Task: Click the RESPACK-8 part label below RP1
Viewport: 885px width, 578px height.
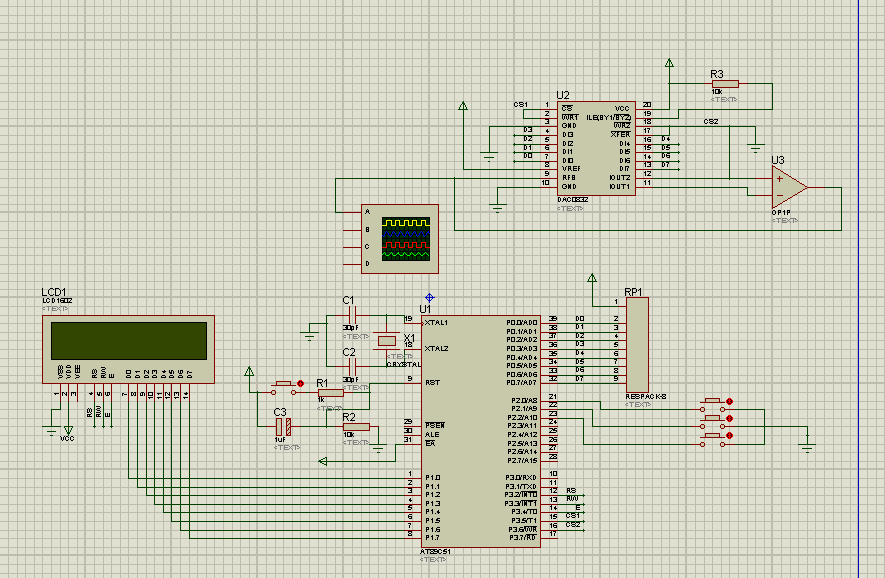Action: (x=646, y=397)
